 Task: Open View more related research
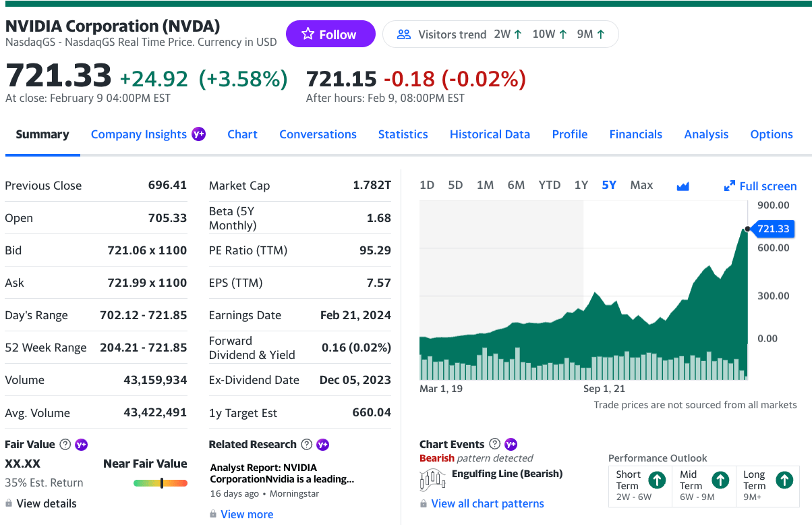pyautogui.click(x=247, y=514)
